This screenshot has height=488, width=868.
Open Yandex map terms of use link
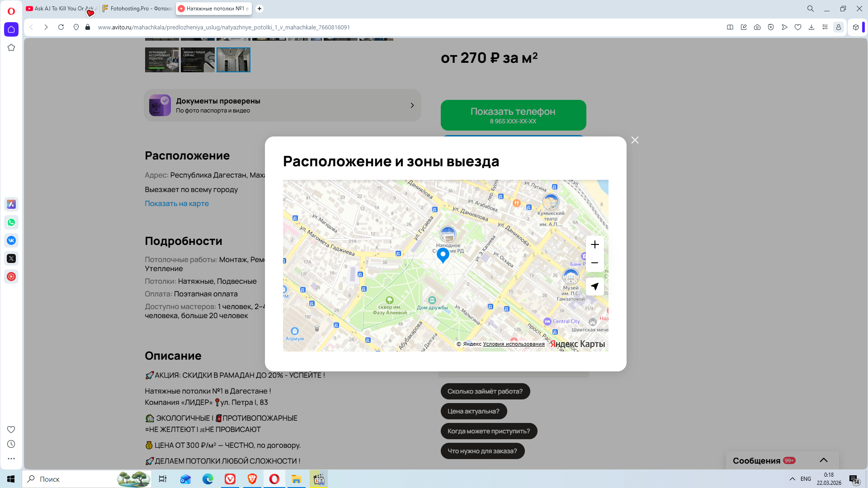514,344
